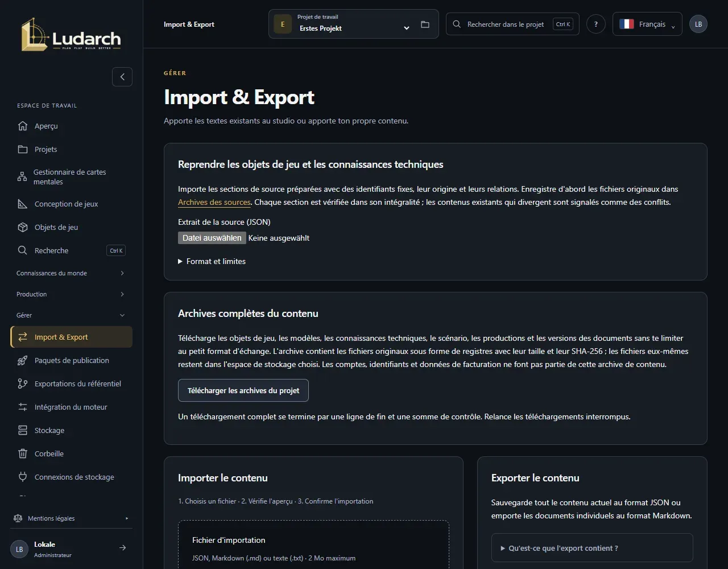Click the Importer le contenu heading

pyautogui.click(x=223, y=478)
